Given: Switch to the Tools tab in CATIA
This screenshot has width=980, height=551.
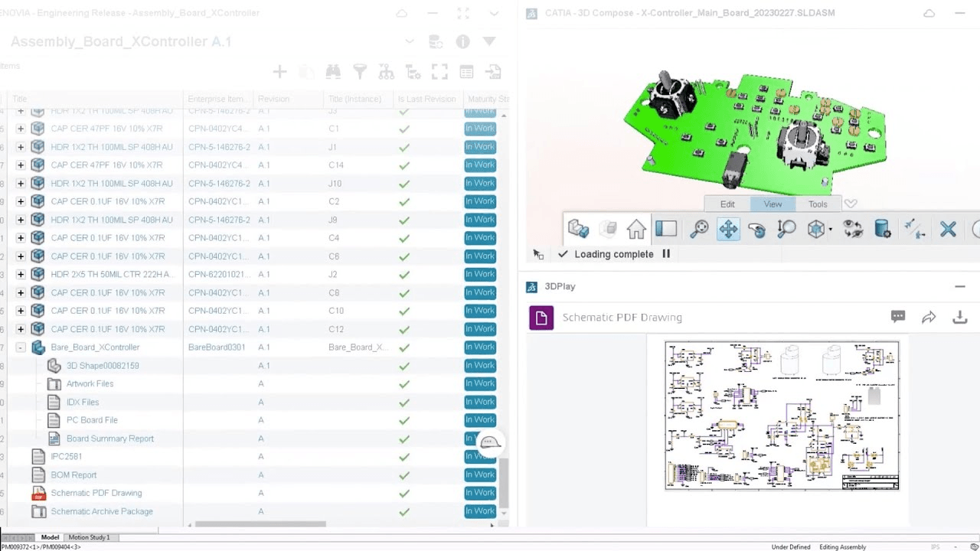Looking at the screenshot, I should click(x=817, y=204).
